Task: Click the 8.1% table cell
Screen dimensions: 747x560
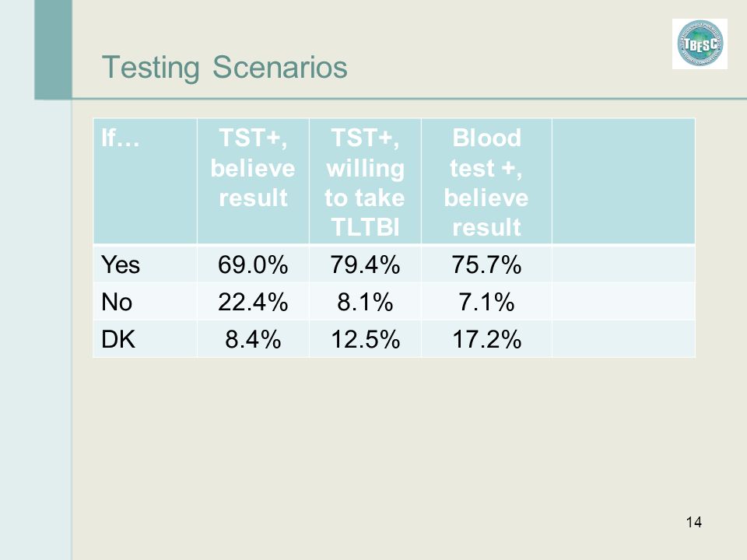Action: point(365,301)
